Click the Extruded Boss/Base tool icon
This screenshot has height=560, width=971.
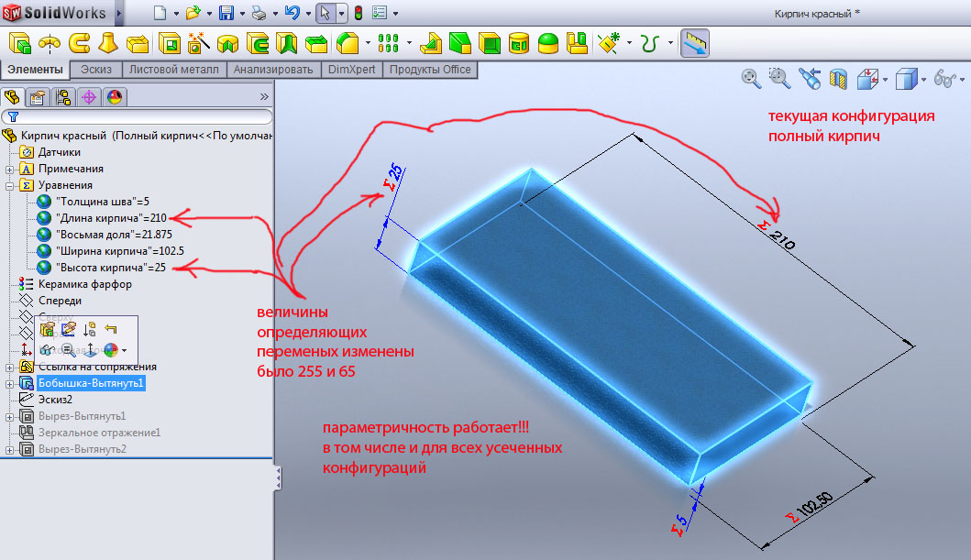(x=20, y=43)
